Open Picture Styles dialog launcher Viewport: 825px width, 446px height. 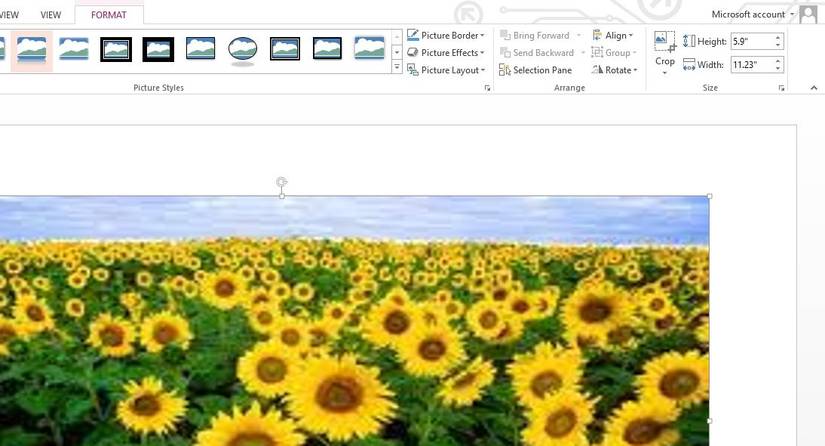point(487,88)
